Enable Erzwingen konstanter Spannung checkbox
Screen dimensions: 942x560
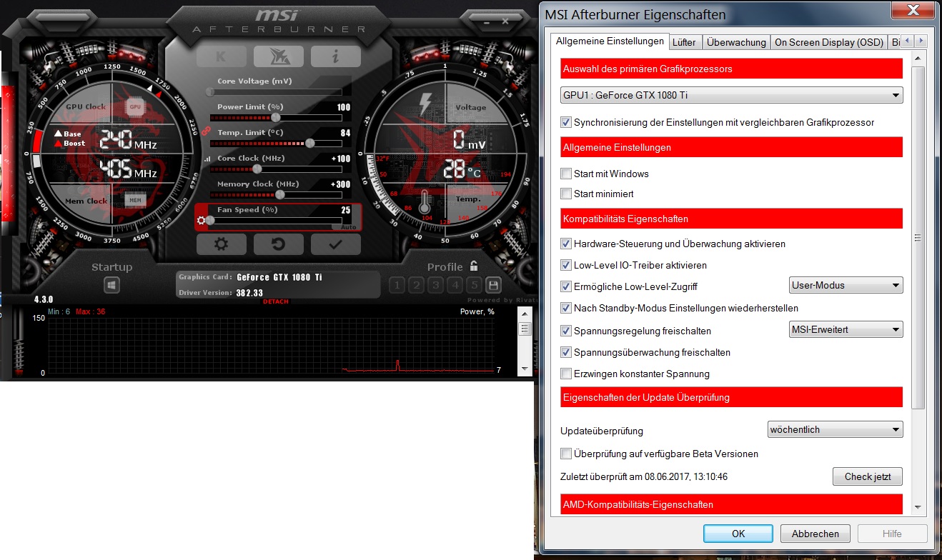coord(566,374)
